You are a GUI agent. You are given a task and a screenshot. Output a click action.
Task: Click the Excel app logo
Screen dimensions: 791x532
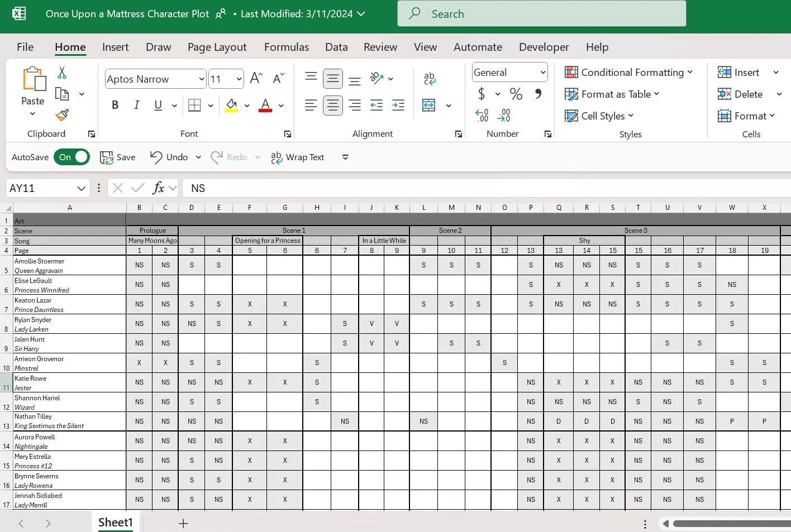(19, 14)
